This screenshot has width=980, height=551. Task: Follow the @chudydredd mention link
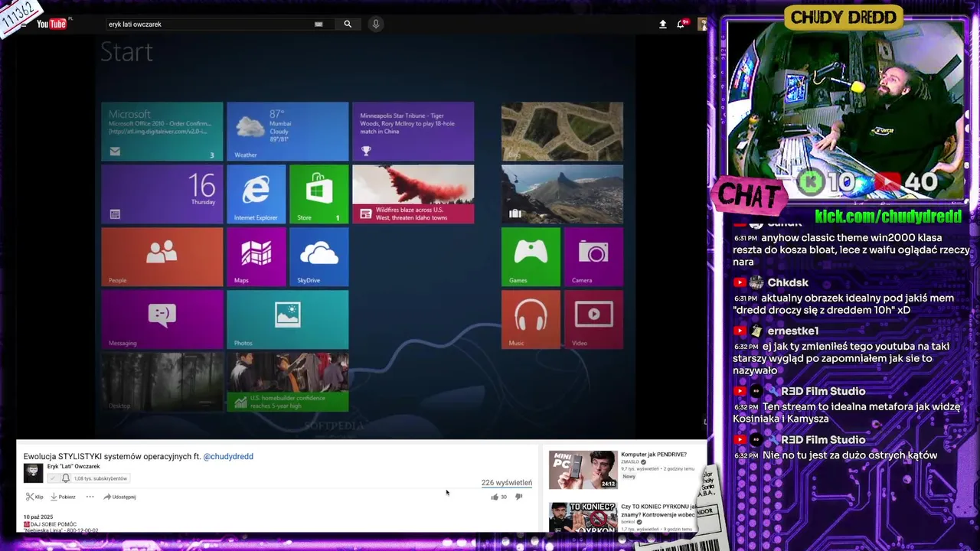click(x=228, y=456)
